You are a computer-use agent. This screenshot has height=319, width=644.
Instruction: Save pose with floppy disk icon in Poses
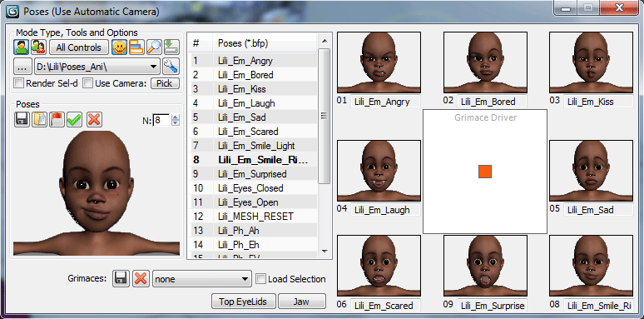coord(22,119)
